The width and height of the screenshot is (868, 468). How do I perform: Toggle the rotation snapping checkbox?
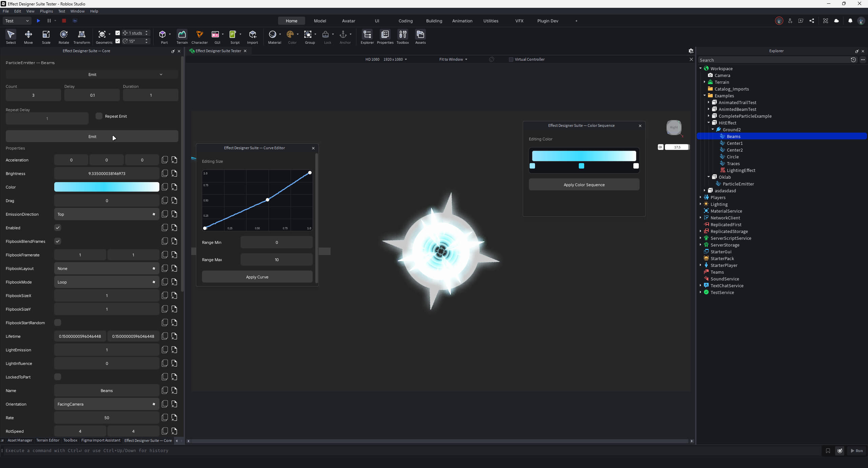(x=118, y=41)
